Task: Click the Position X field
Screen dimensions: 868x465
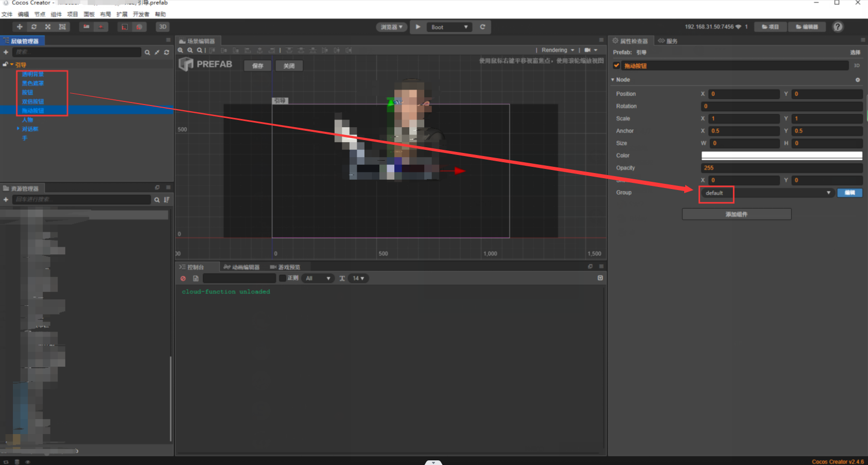Action: click(744, 94)
